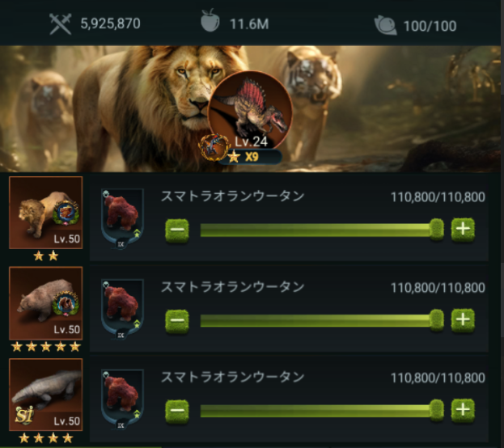Select the grey lizard Lv.50 leader card
This screenshot has height=448, width=504.
click(x=45, y=395)
